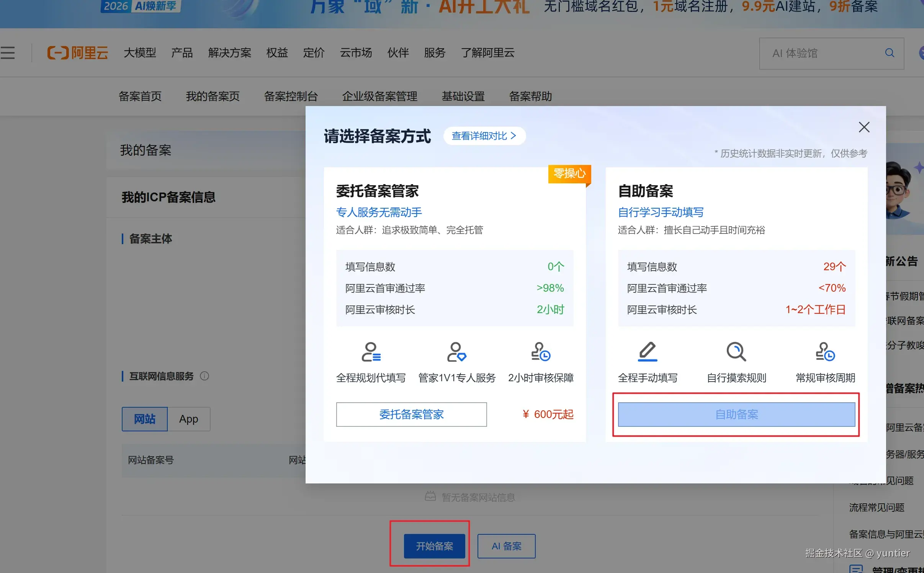Click the 全程规划代填写 person icon

[371, 352]
